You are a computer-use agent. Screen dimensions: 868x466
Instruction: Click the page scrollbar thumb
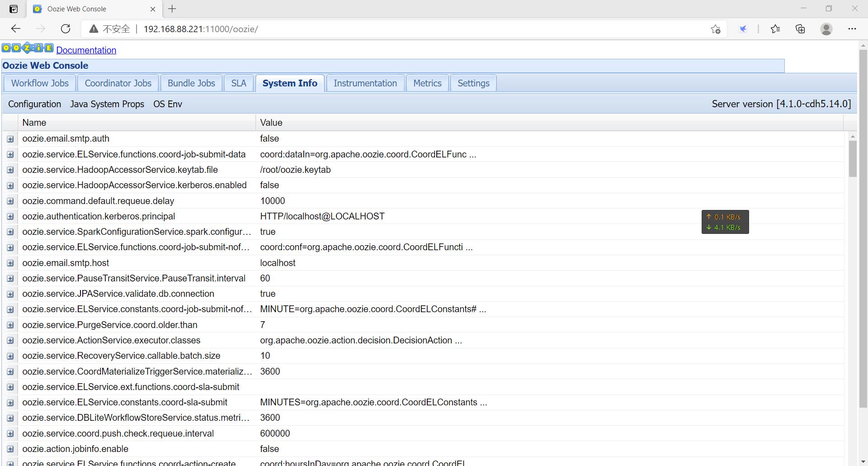point(863,228)
